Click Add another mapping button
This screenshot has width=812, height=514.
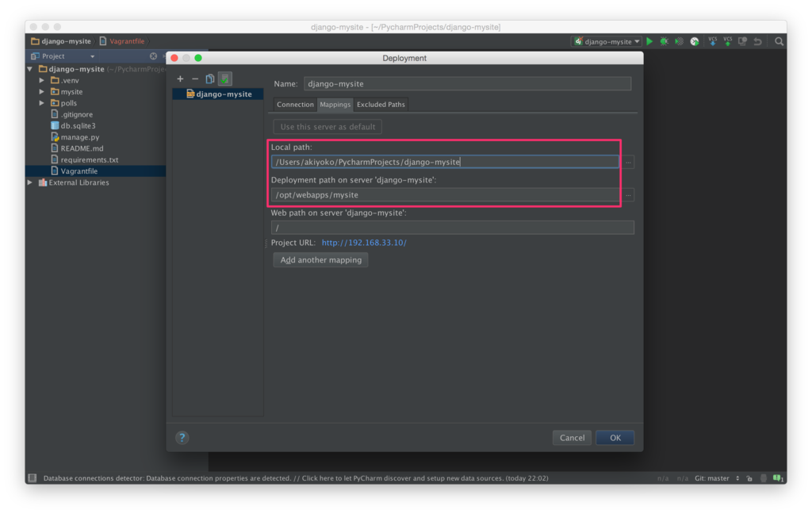(x=320, y=260)
